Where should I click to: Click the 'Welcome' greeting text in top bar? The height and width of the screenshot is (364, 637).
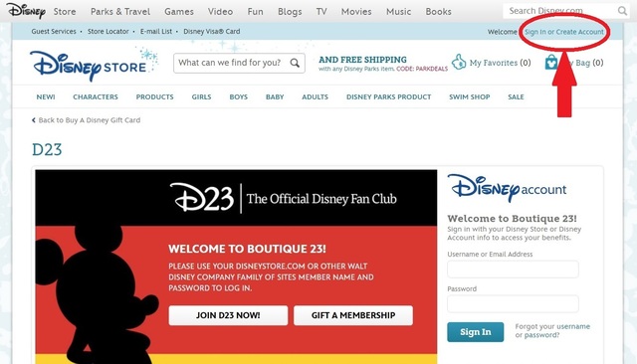(x=502, y=32)
